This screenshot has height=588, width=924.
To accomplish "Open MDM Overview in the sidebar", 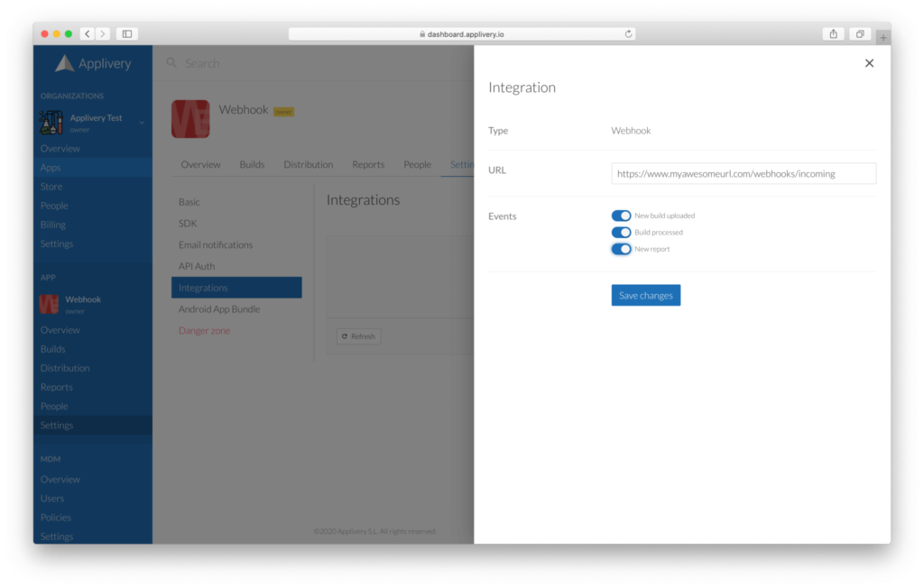I will [93, 479].
